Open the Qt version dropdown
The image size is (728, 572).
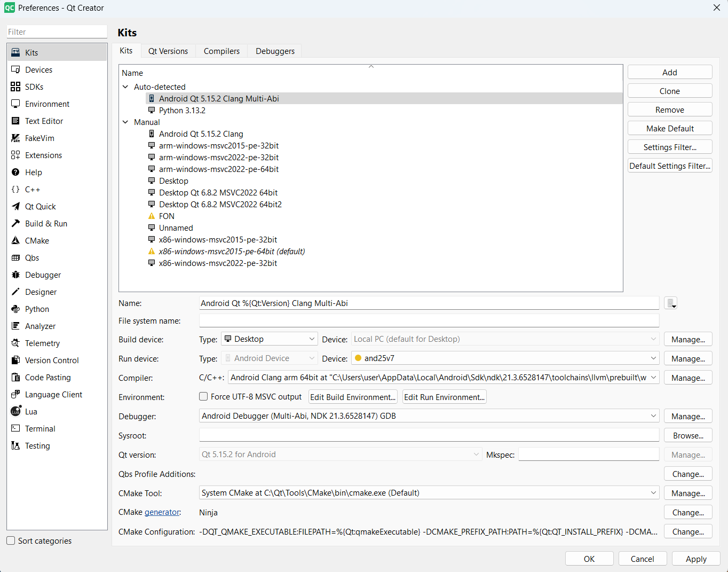tap(341, 455)
